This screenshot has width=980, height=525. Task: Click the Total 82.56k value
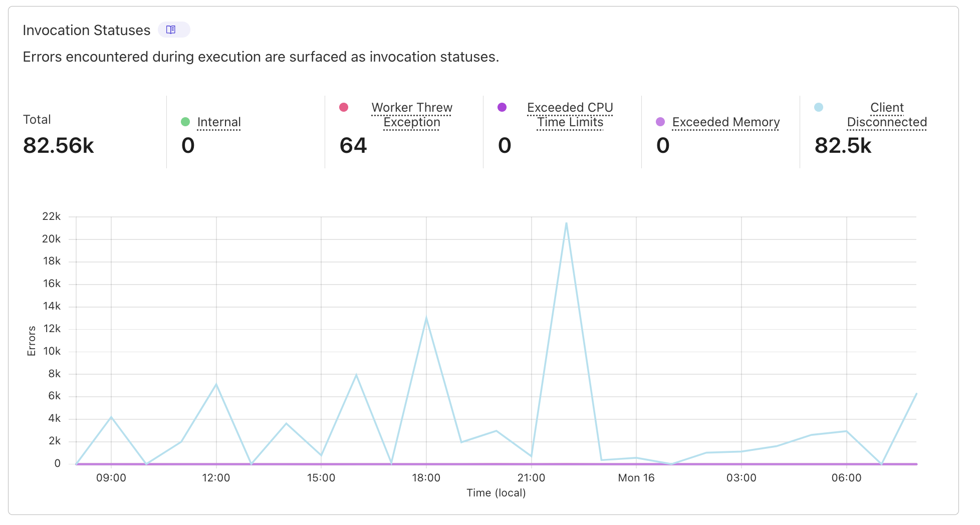pyautogui.click(x=59, y=146)
